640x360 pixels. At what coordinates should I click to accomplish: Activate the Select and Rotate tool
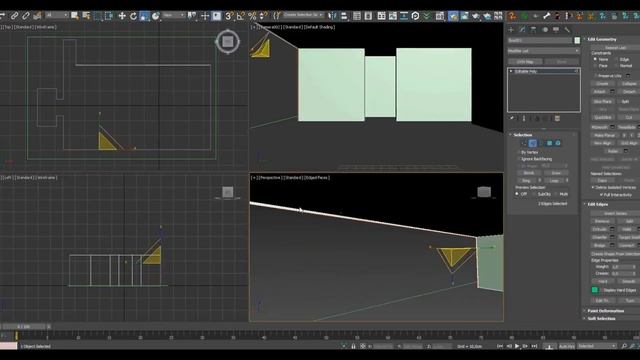click(133, 16)
